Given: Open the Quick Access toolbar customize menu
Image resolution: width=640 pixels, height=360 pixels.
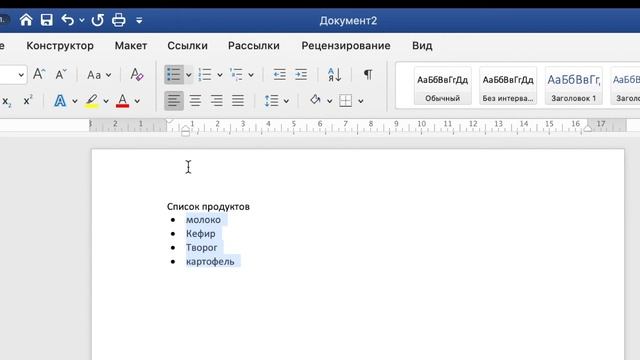Looking at the screenshot, I should click(139, 20).
